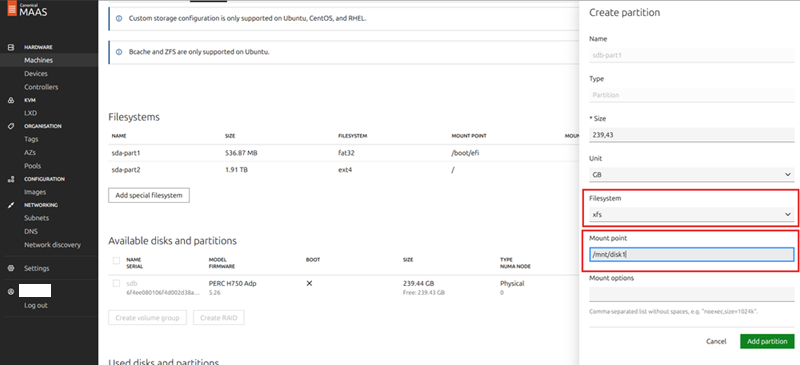
Task: Click the info icon beside Custom storage notice
Action: 119,18
